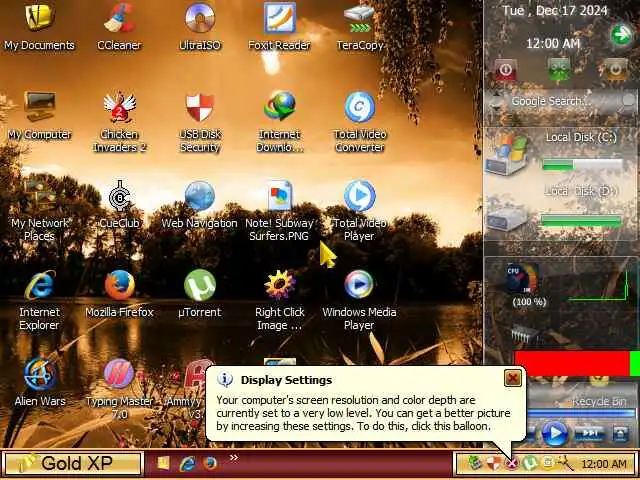Click the red power shutdown sidebar button

[x=506, y=71]
